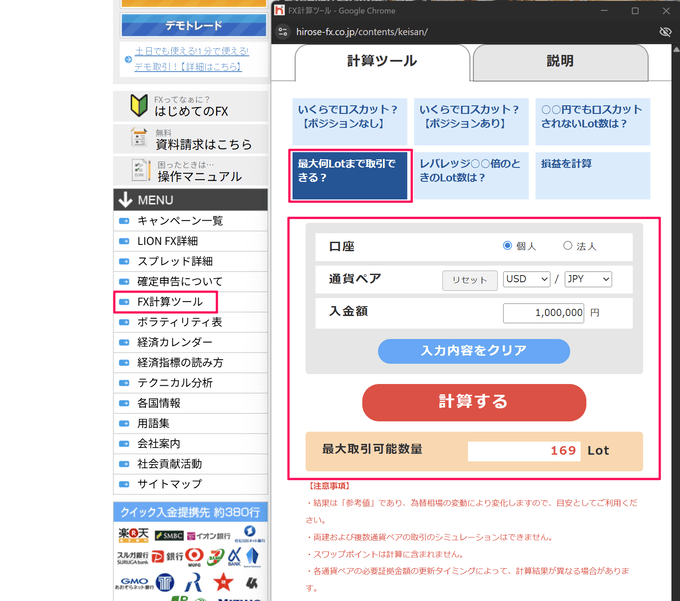Click the red 計算する button

tap(474, 402)
